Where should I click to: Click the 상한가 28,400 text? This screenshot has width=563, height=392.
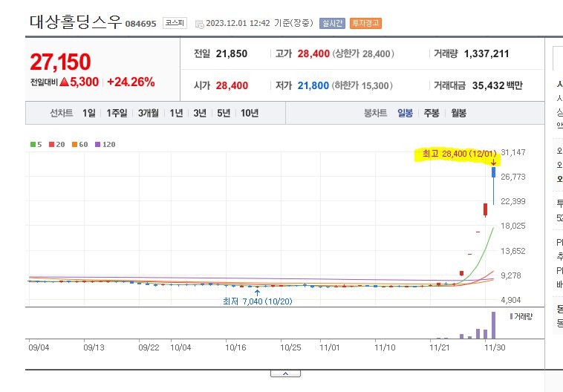pos(363,54)
